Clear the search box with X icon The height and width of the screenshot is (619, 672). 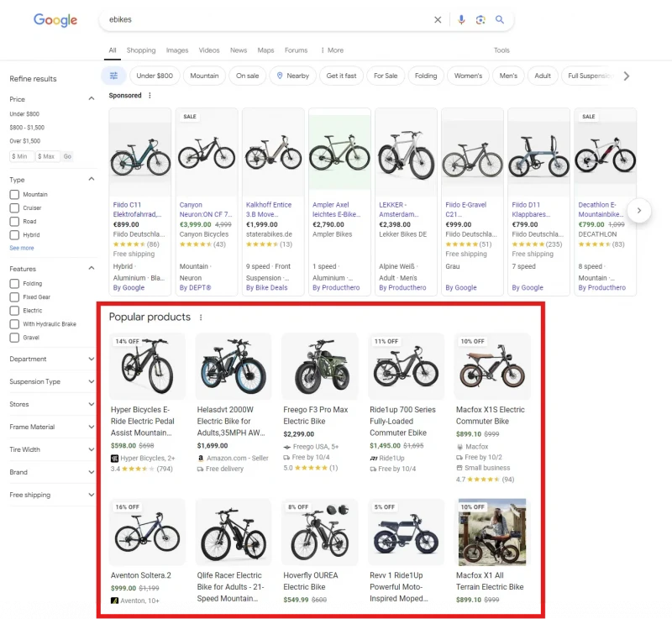pyautogui.click(x=438, y=19)
